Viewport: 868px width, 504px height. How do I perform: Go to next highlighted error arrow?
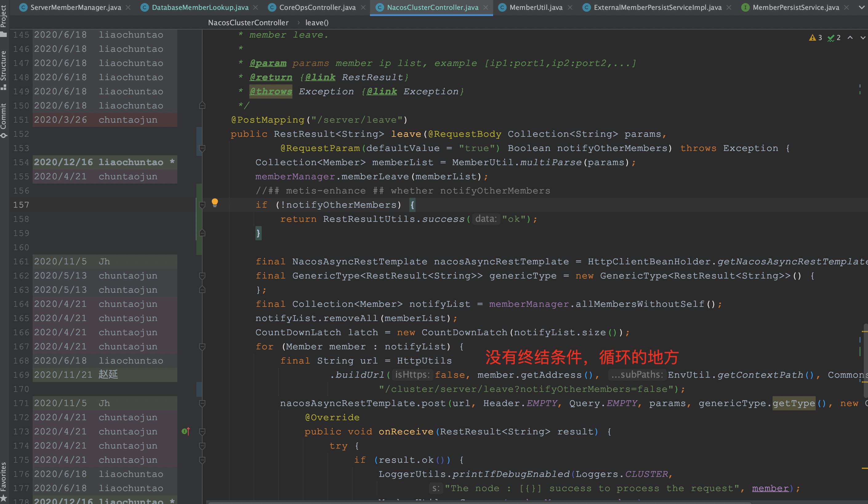click(x=863, y=38)
